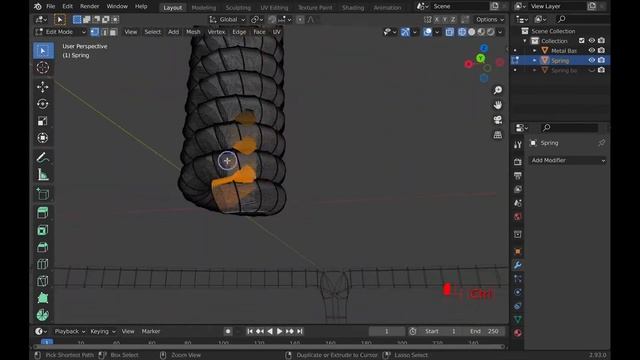Image resolution: width=640 pixels, height=360 pixels.
Task: Open Modifier properties wrench tab
Action: click(x=518, y=265)
